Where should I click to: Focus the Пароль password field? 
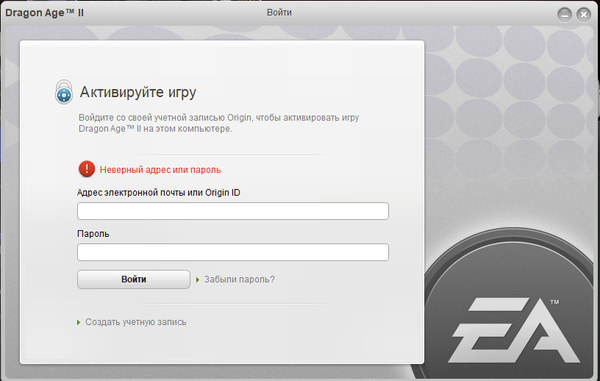click(233, 252)
